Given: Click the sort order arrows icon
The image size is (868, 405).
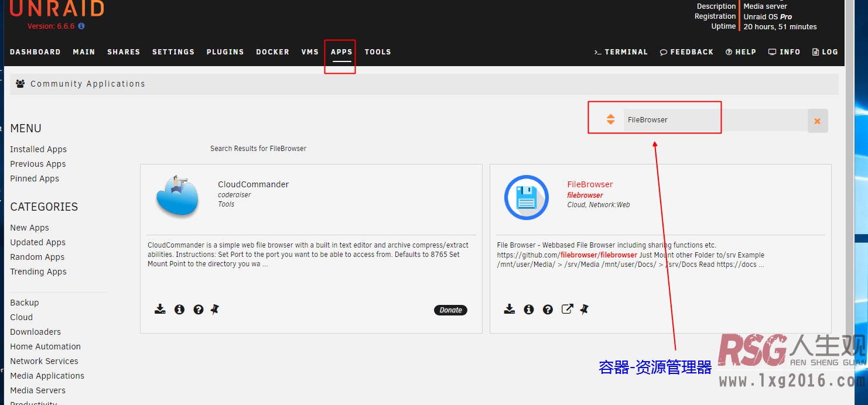Looking at the screenshot, I should [x=610, y=119].
